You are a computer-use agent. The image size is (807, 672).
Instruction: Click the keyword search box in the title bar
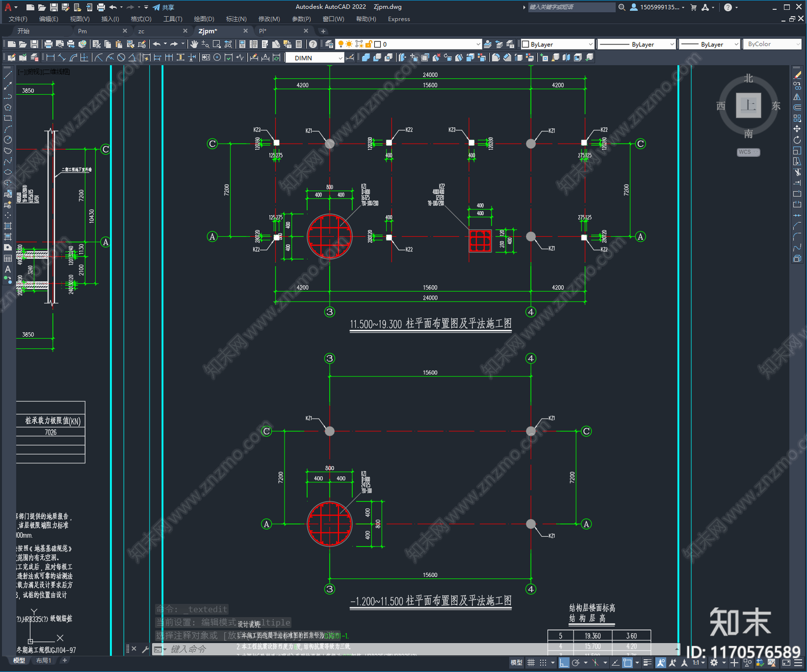pos(571,7)
